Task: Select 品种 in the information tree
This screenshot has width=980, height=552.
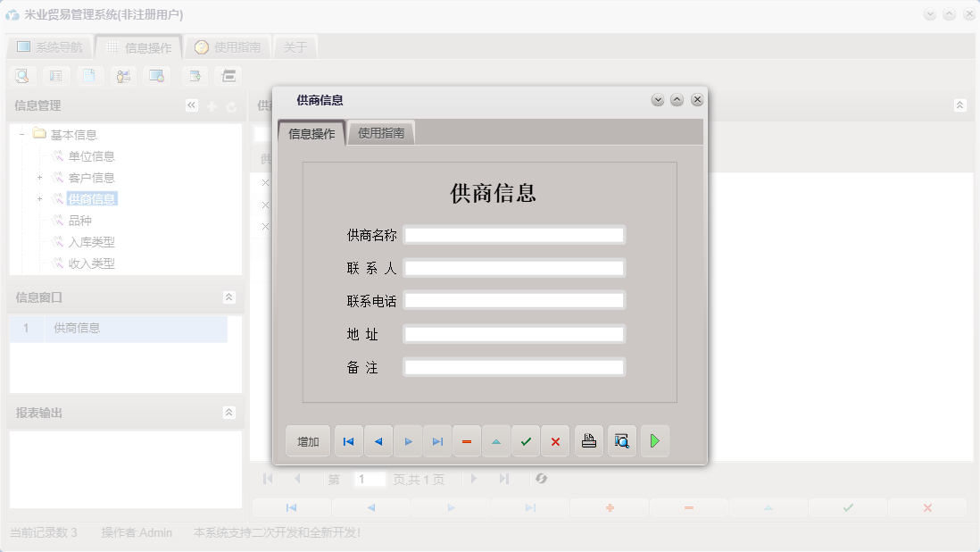Action: click(81, 220)
